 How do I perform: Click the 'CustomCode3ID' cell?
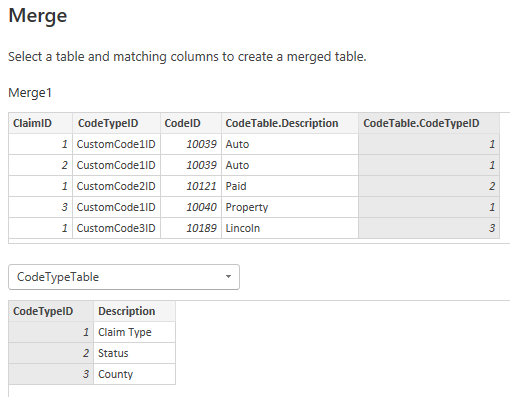[116, 228]
